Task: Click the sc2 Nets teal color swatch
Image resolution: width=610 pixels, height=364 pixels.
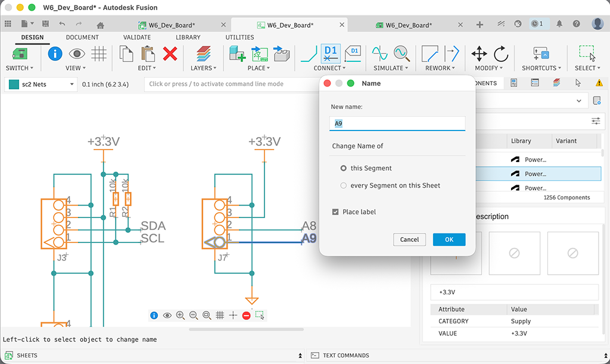Action: point(14,85)
